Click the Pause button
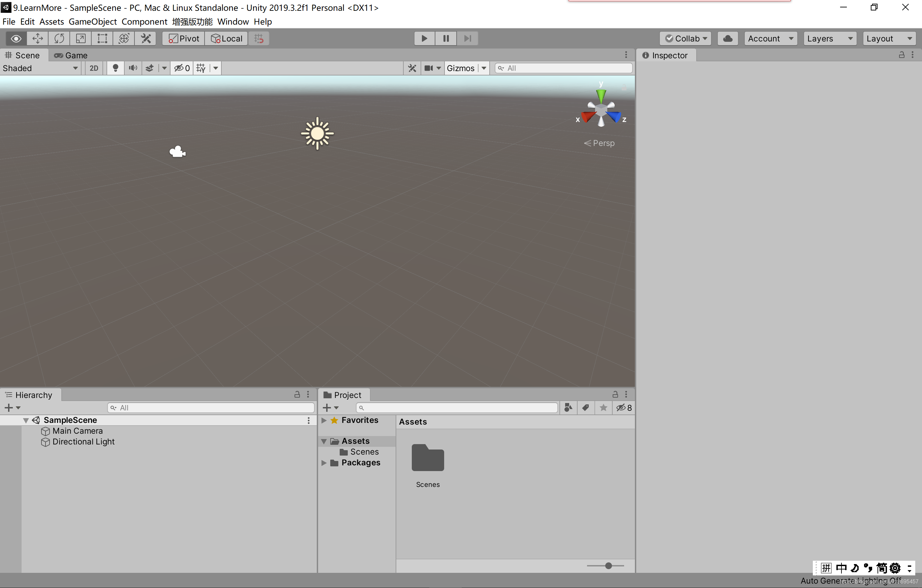 click(446, 38)
